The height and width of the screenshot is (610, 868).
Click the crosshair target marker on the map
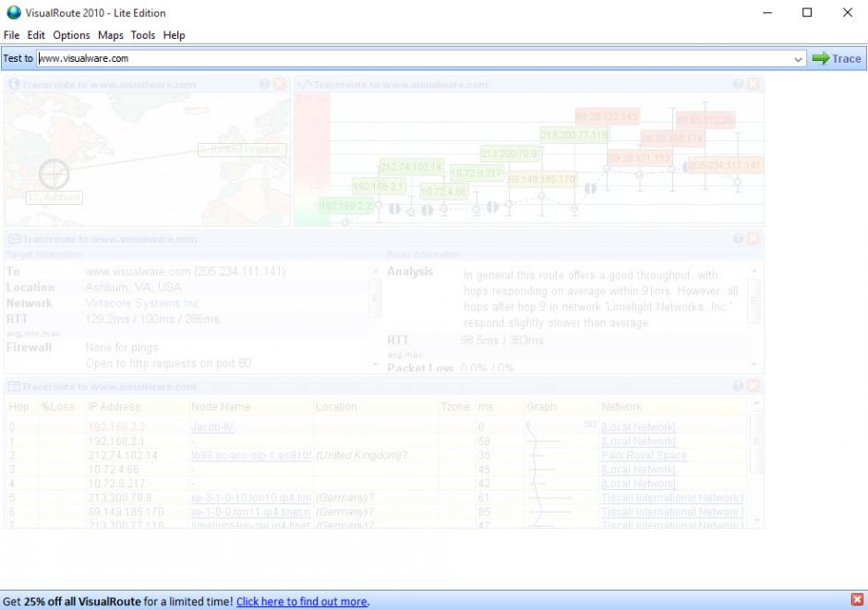[x=54, y=174]
